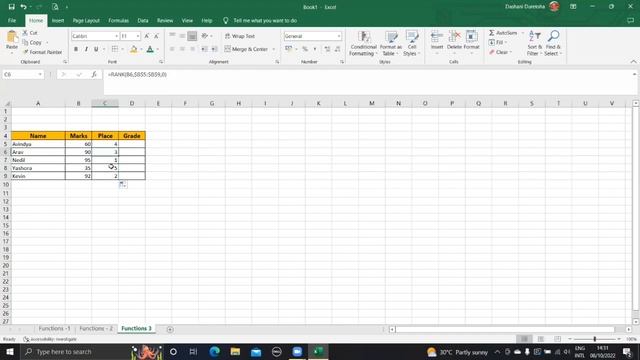Click Tell me what you want to do
Image resolution: width=640 pixels, height=360 pixels.
click(x=265, y=20)
